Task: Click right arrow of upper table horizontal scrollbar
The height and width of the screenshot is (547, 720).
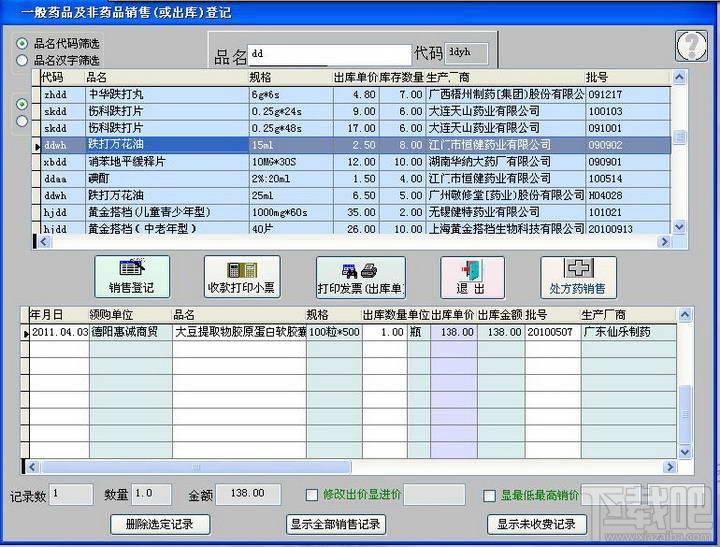Action: 662,242
